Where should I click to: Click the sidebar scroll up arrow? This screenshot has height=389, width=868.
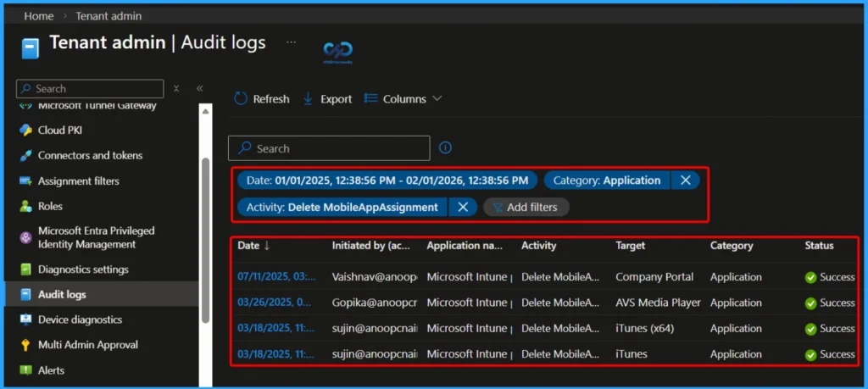tap(205, 111)
